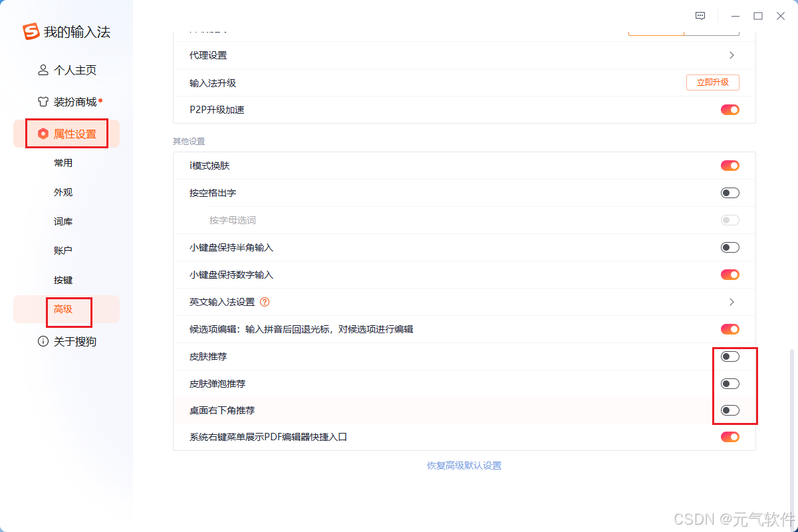This screenshot has width=798, height=532.
Task: Open the 词库 settings tab
Action: tap(63, 221)
